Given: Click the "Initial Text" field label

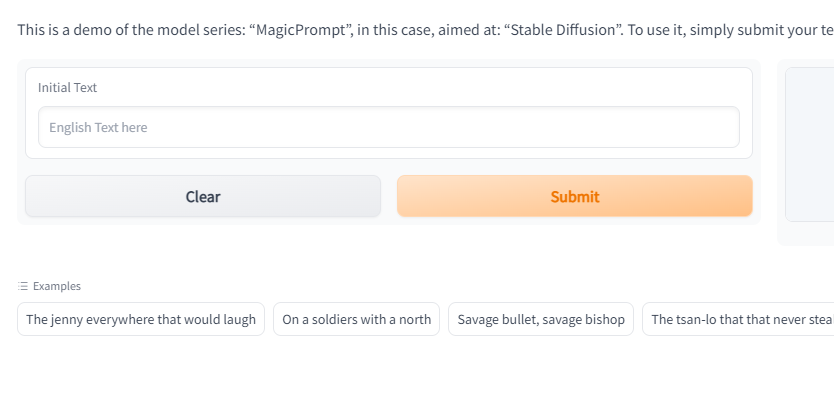Looking at the screenshot, I should [68, 88].
